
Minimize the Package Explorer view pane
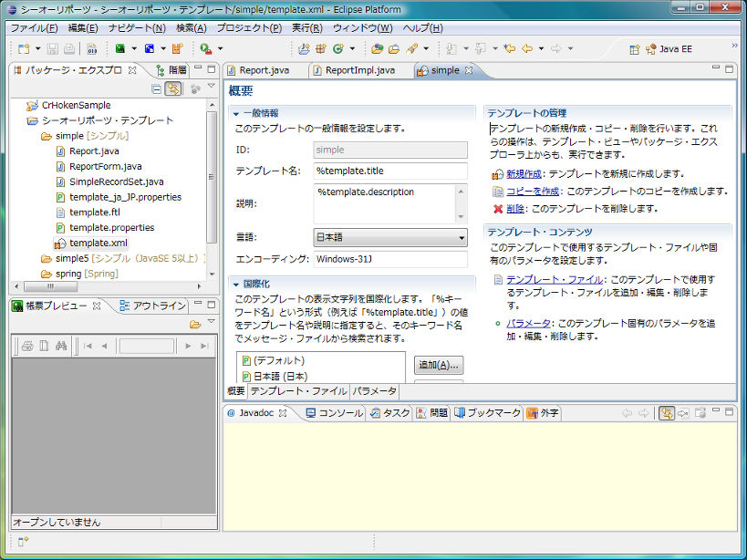[x=198, y=68]
